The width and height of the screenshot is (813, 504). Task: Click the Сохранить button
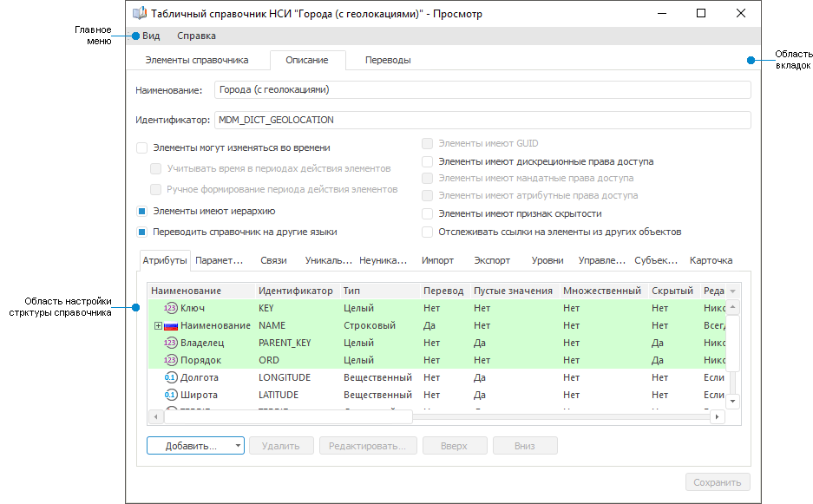[x=717, y=483]
